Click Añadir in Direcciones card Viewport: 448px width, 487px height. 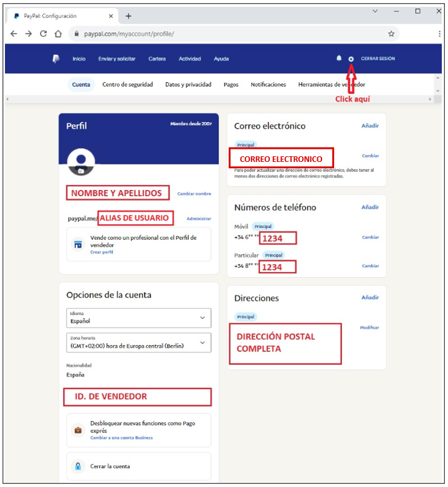point(370,297)
